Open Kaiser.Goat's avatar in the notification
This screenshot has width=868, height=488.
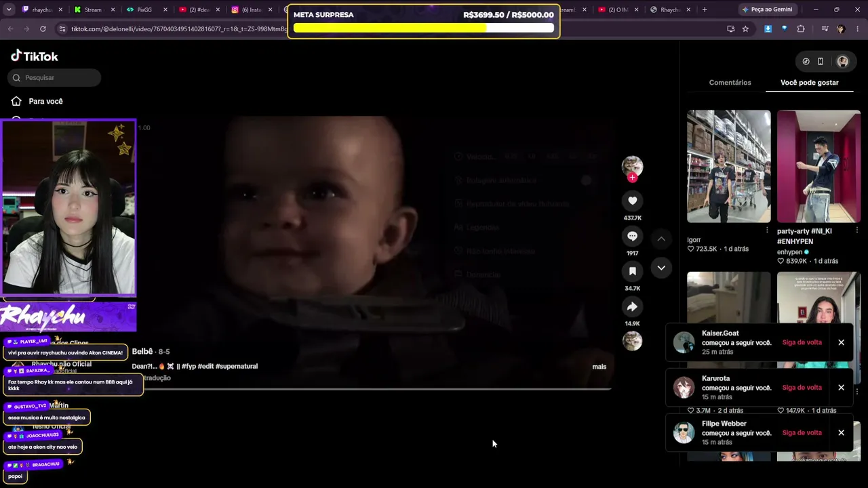[x=684, y=342]
